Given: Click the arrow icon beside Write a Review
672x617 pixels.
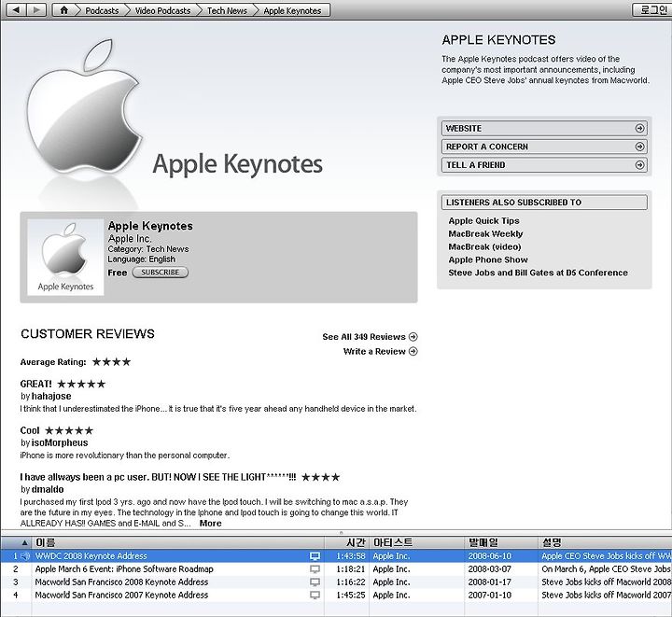Looking at the screenshot, I should [x=413, y=351].
